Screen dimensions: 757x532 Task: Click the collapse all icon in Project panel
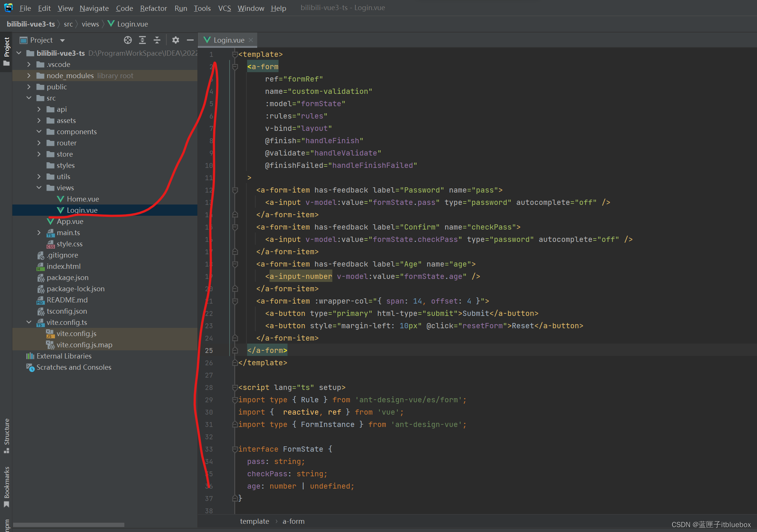tap(157, 40)
